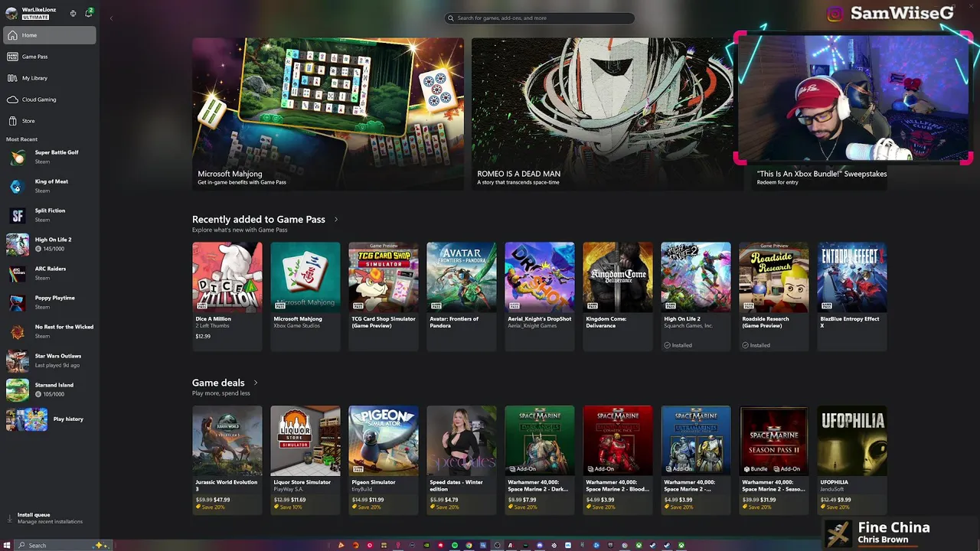Open High On Life 2 Game Pass tile
Viewport: 980px width, 551px height.
695,297
